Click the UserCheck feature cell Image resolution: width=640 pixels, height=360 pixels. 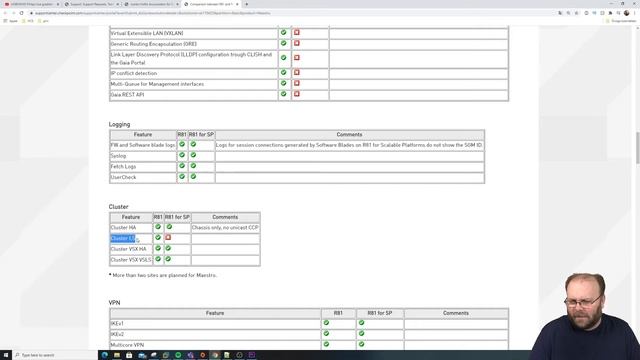click(x=143, y=177)
